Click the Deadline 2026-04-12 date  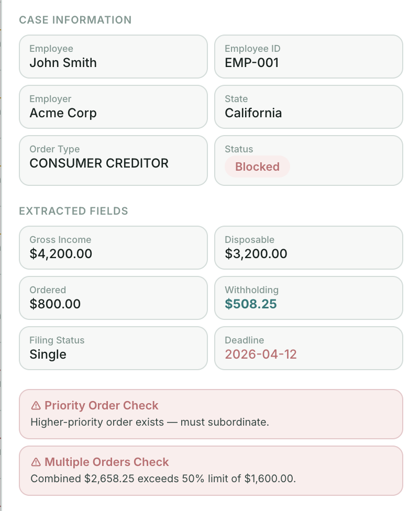point(261,354)
